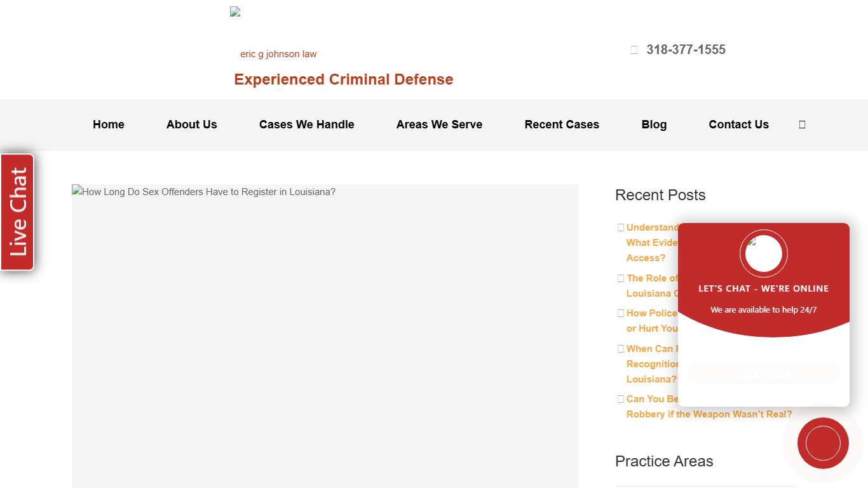Select Recent Cases in the navigation bar
This screenshot has height=488, width=868.
(x=562, y=125)
